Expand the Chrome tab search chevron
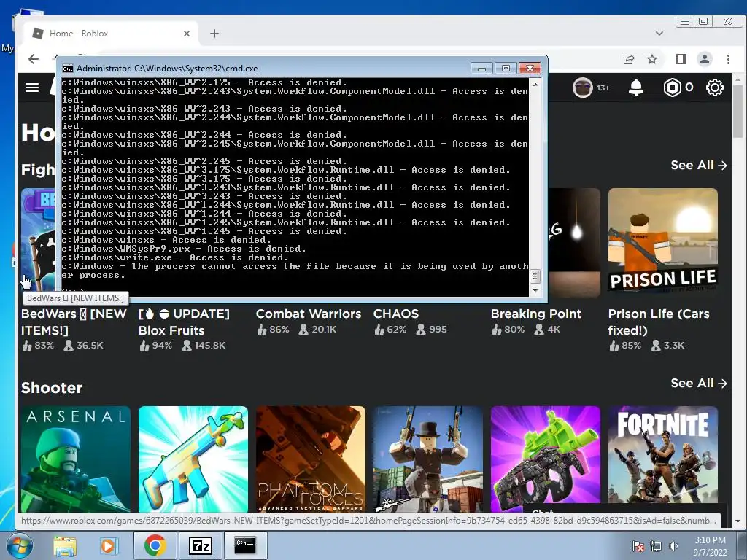The width and height of the screenshot is (747, 560). pos(659,34)
